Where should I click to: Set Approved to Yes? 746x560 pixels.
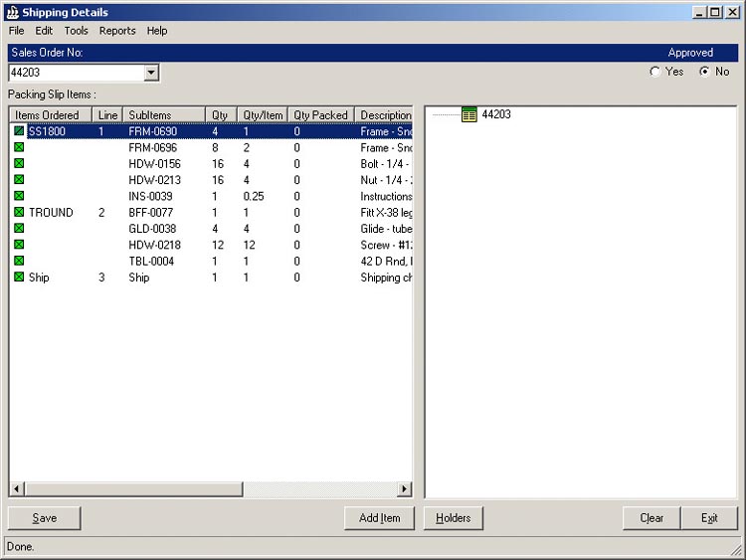tap(654, 72)
